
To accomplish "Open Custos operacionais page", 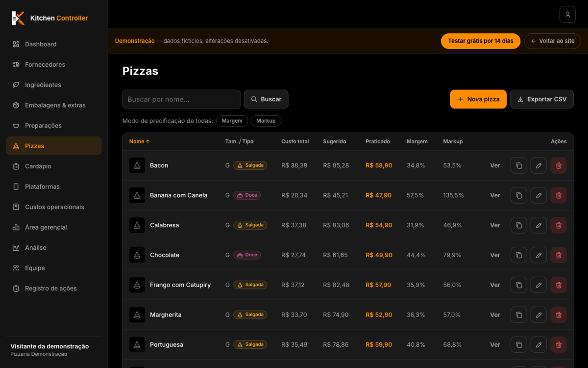I will click(x=54, y=207).
